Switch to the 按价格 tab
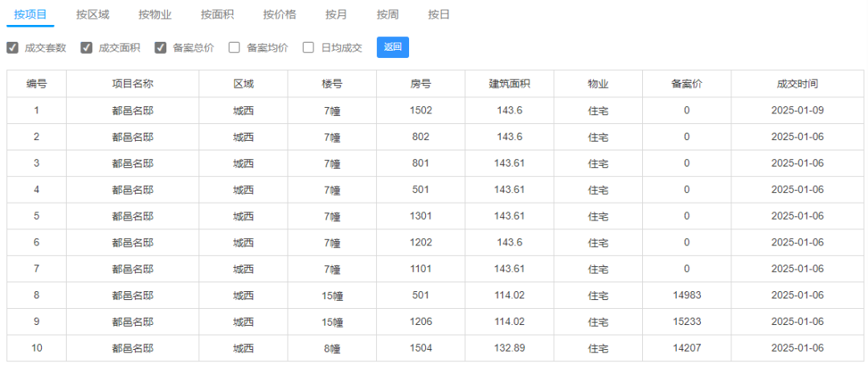868x366 pixels. click(280, 15)
